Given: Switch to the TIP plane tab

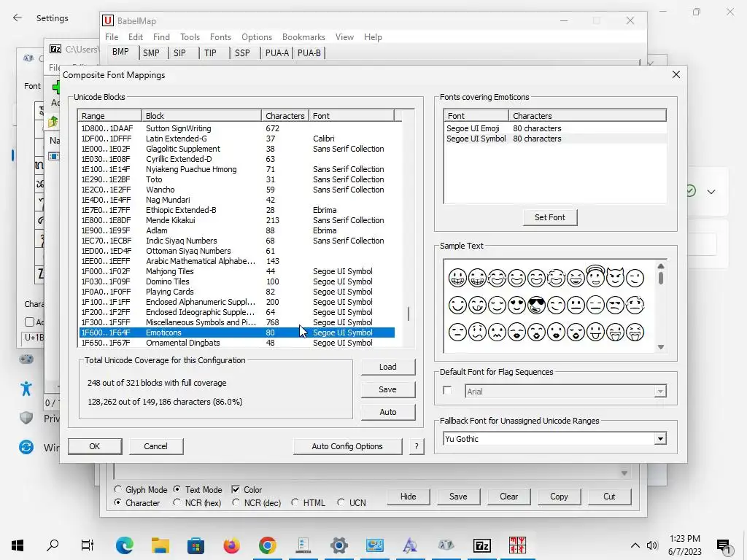Looking at the screenshot, I should [210, 52].
